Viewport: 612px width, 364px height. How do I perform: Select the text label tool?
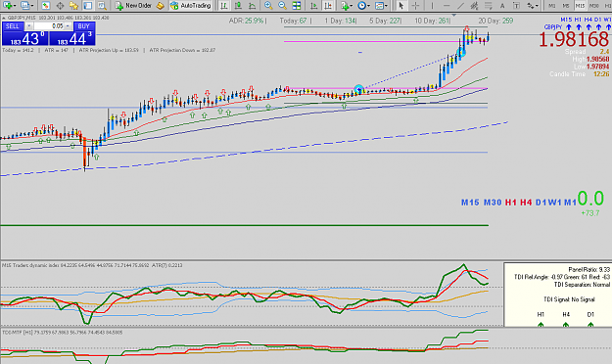[x=516, y=6]
